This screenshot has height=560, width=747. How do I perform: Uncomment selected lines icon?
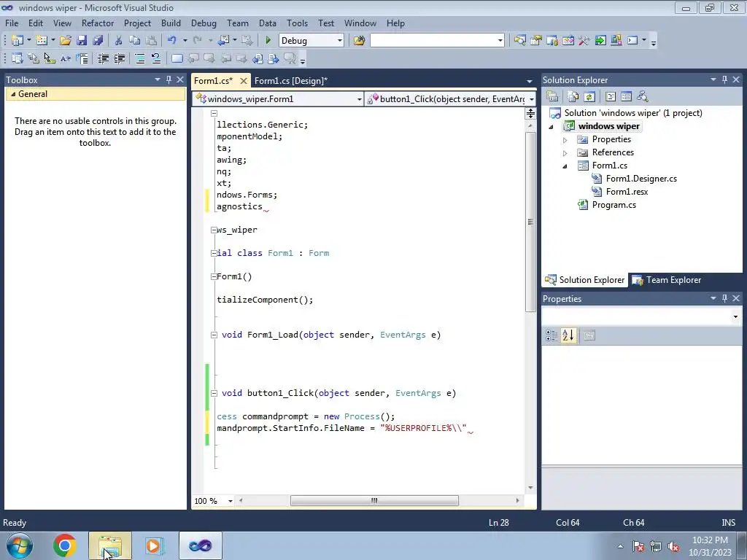[156, 58]
